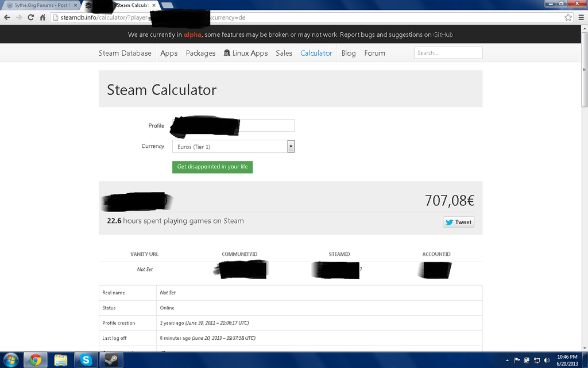This screenshot has height=368, width=588.
Task: Reload the page with refresh icon
Action: (30, 17)
